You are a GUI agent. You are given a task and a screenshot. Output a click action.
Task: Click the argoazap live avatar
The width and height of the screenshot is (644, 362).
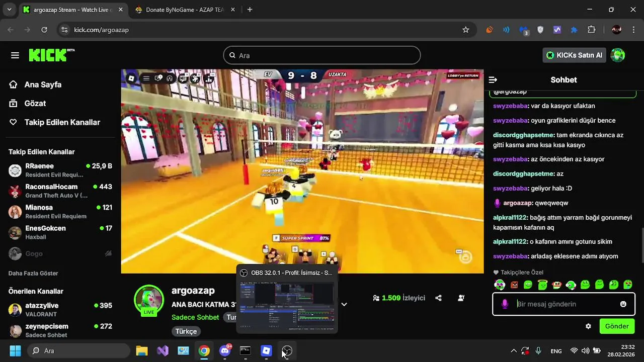[x=149, y=300]
